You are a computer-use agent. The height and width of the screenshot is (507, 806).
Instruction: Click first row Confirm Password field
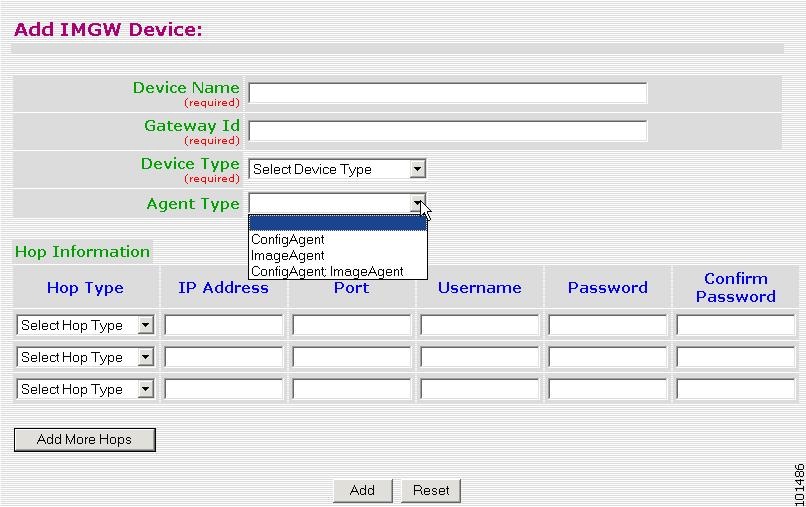[736, 325]
